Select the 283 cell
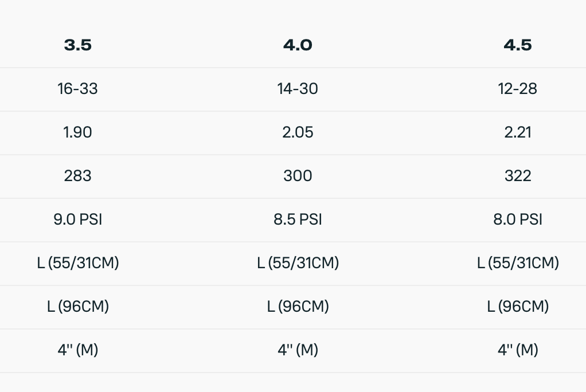The width and height of the screenshot is (586, 392). (78, 176)
